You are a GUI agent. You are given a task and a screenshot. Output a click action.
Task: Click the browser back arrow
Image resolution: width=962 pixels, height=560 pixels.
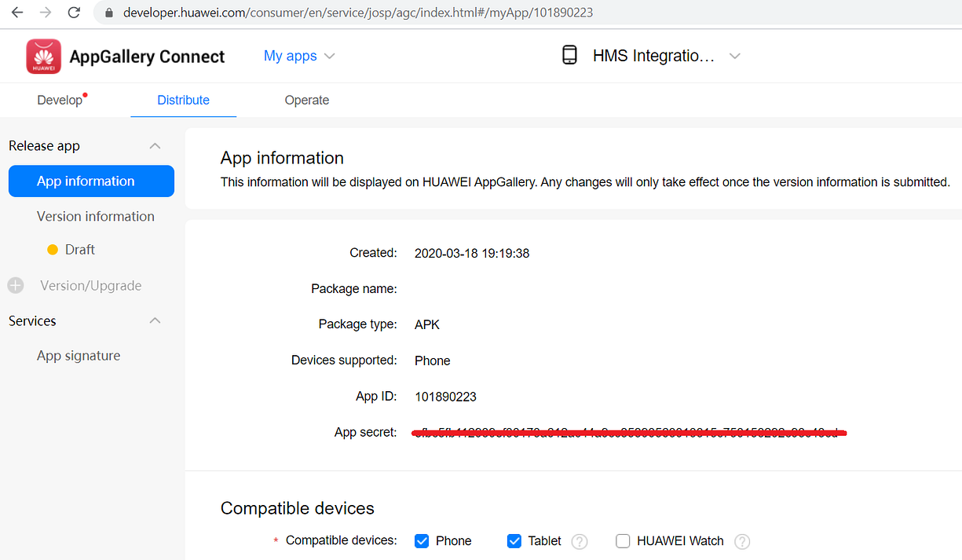click(17, 13)
